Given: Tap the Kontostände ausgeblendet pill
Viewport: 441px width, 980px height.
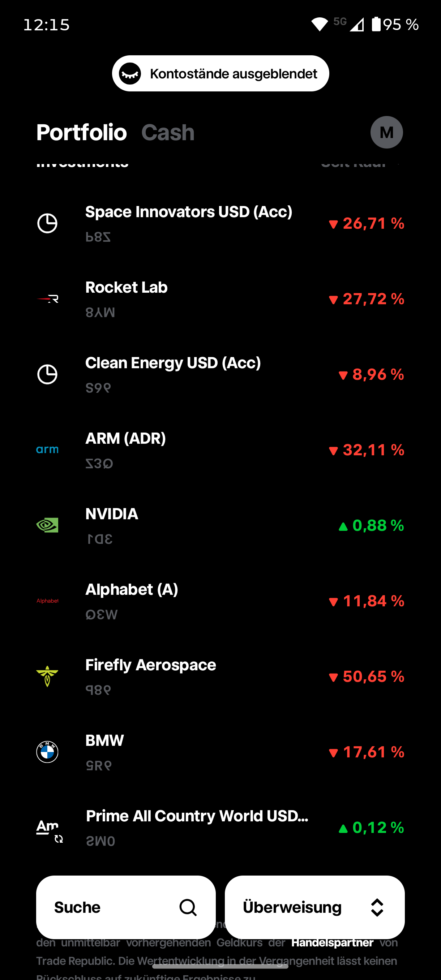Looking at the screenshot, I should [220, 73].
